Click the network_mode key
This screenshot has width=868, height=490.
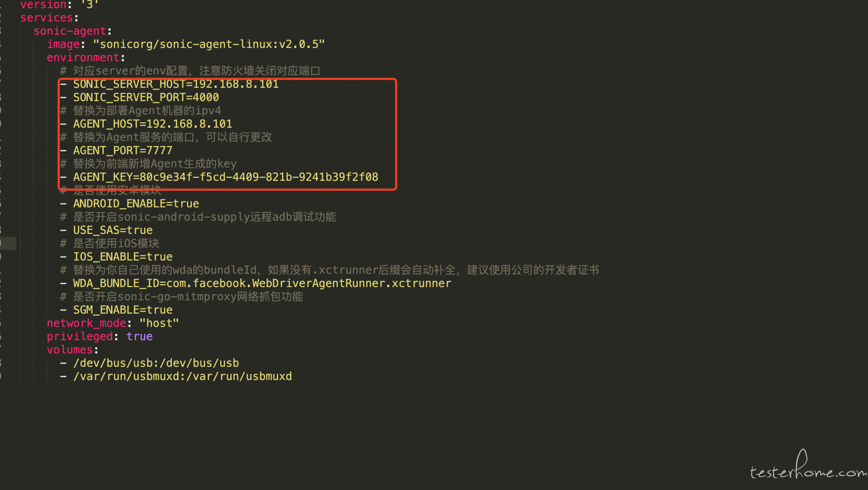86,323
